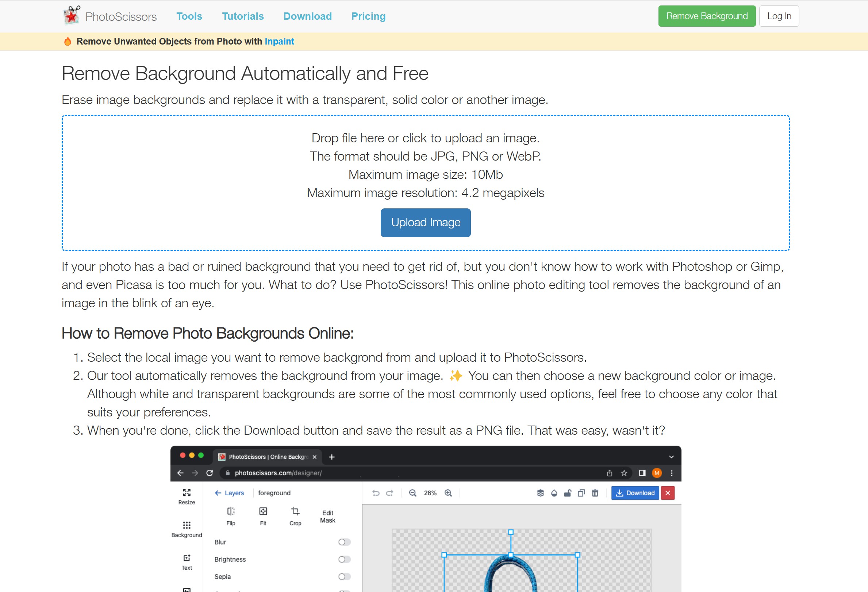Click address bar URL in tutorial screenshot

click(x=278, y=473)
